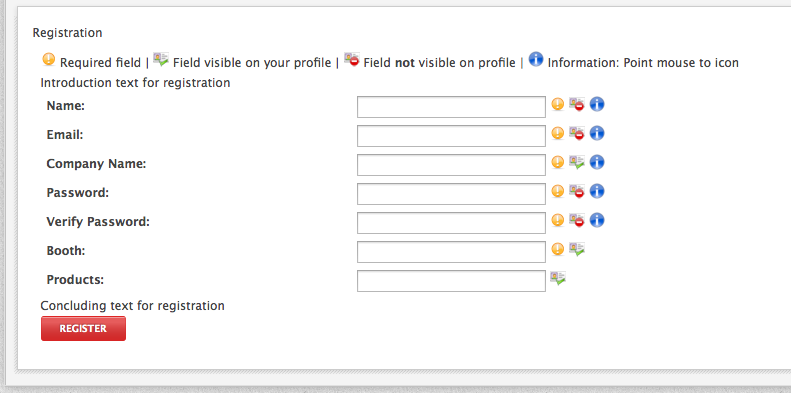Click the orange required icon beside Booth field
The width and height of the screenshot is (791, 393).
click(557, 249)
